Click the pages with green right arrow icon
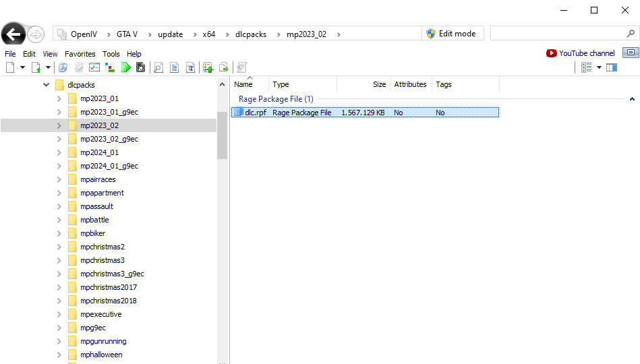Viewport: 640px width, 364px height. point(224,67)
